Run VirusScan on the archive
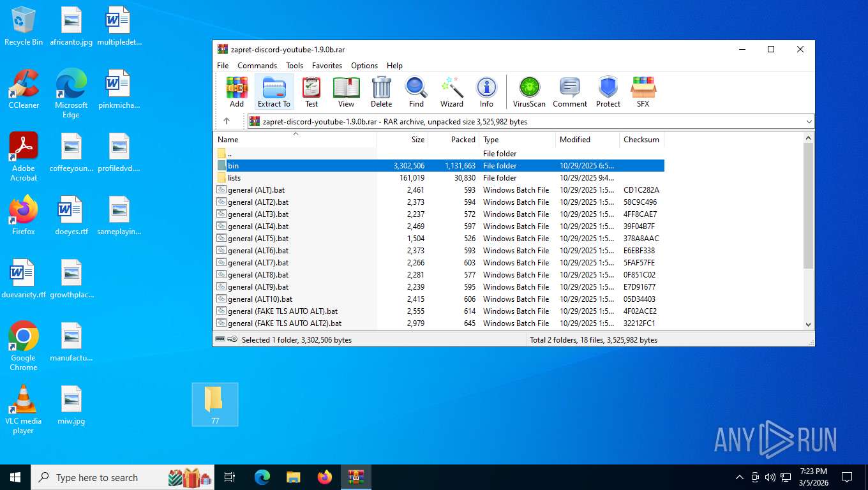Screen dimensions: 868x490 click(529, 92)
